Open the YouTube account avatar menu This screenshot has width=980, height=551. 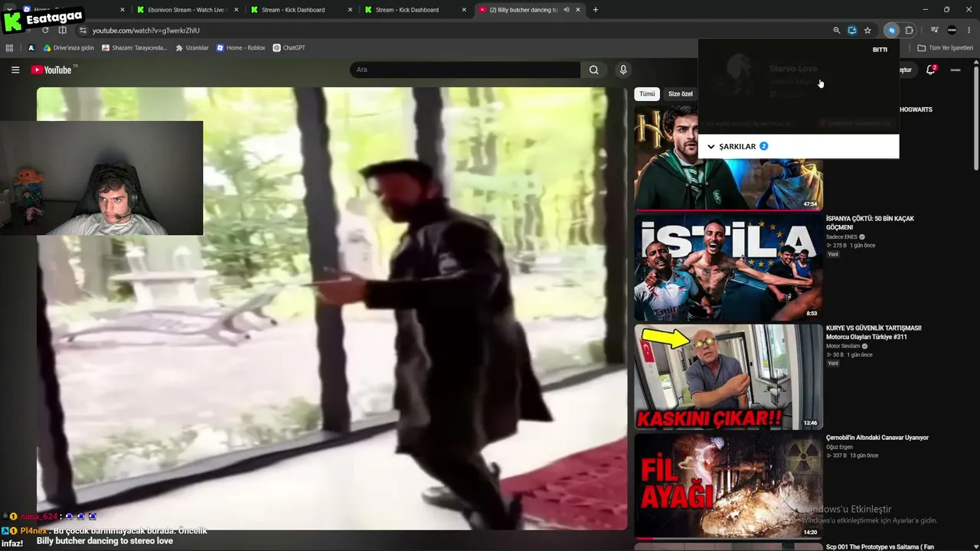coord(955,70)
